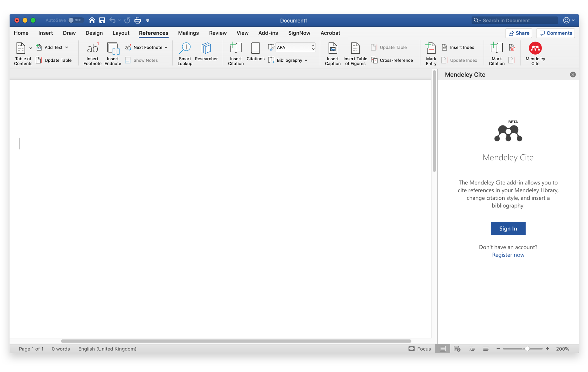Click the Sign In button
This screenshot has height=372, width=588.
coord(508,228)
